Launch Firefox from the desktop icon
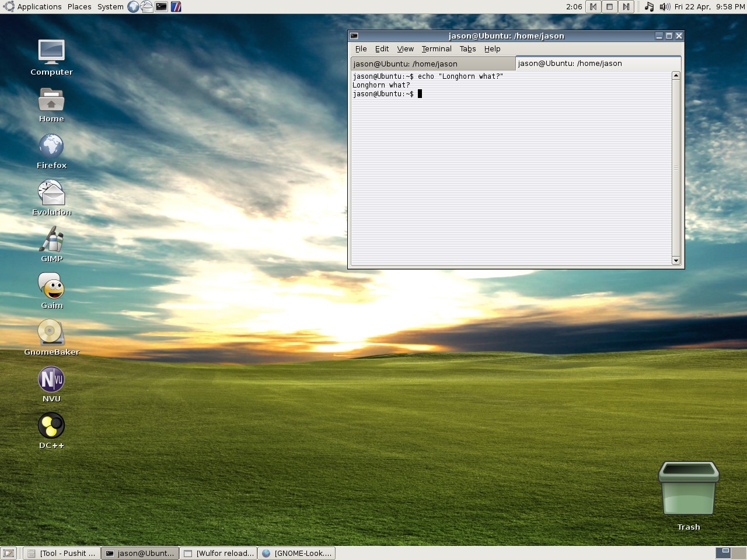 (51, 151)
